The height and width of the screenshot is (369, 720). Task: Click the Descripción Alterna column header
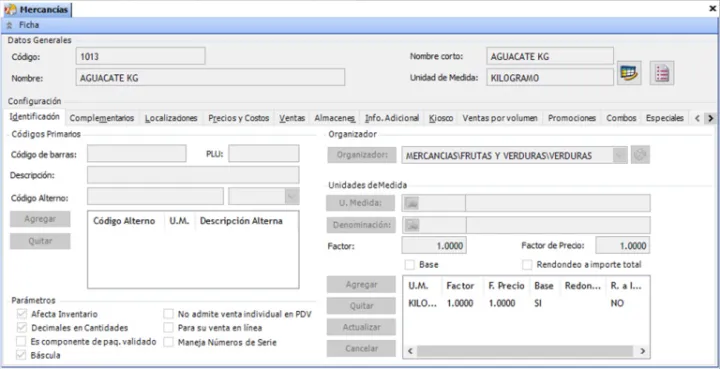point(241,221)
